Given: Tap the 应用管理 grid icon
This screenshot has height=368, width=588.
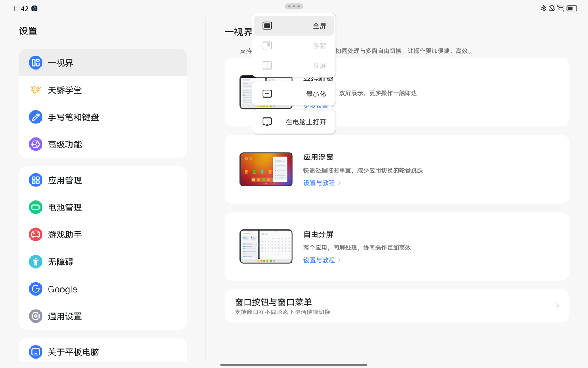Looking at the screenshot, I should [36, 180].
